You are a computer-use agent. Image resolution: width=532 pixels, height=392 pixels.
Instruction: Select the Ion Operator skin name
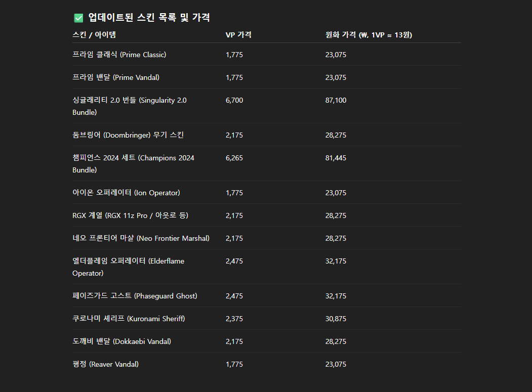pyautogui.click(x=126, y=193)
